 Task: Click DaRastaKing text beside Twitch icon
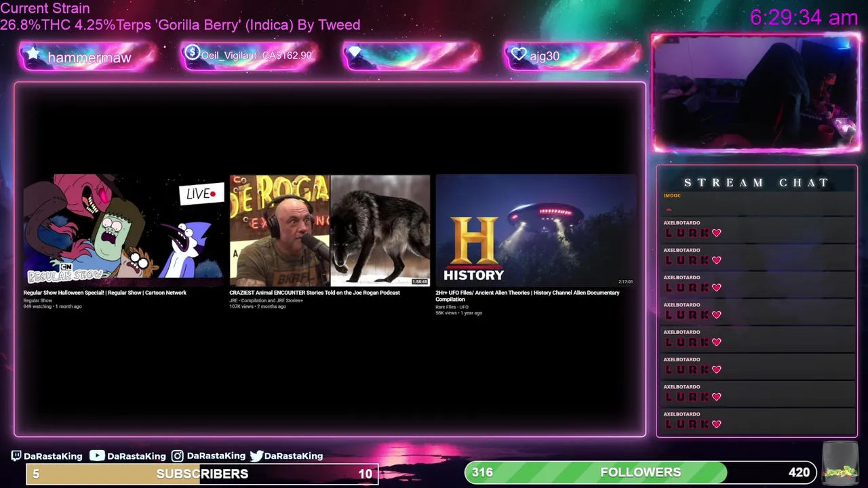point(53,456)
